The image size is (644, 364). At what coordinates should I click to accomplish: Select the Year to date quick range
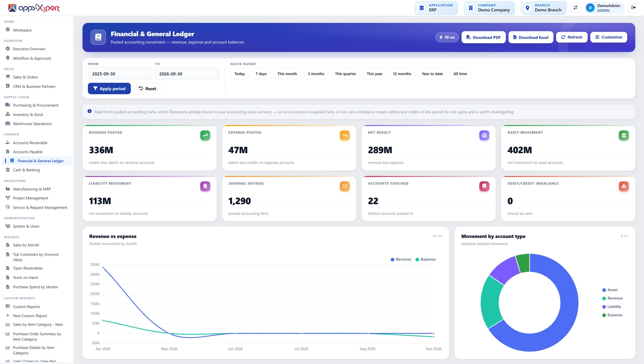[432, 73]
